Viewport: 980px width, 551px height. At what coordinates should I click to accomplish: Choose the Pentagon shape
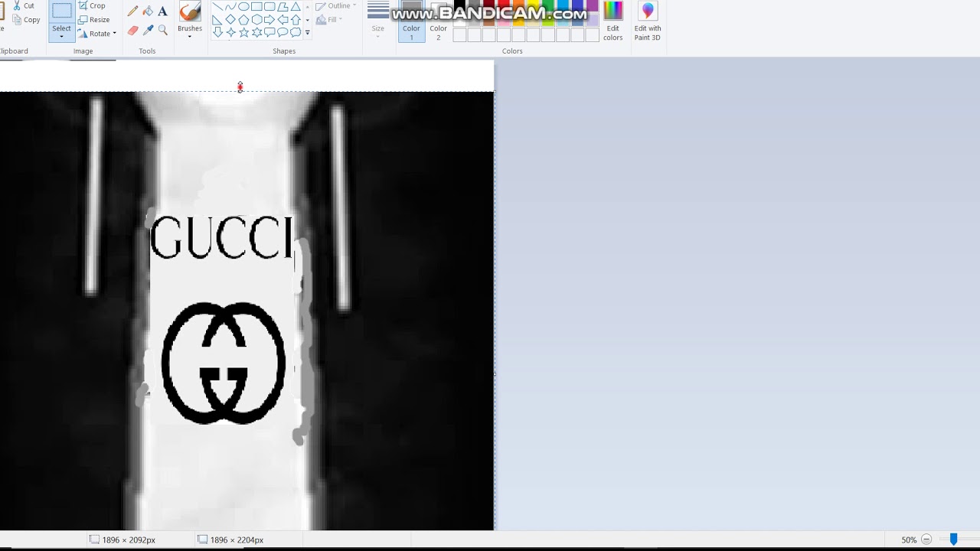[243, 20]
